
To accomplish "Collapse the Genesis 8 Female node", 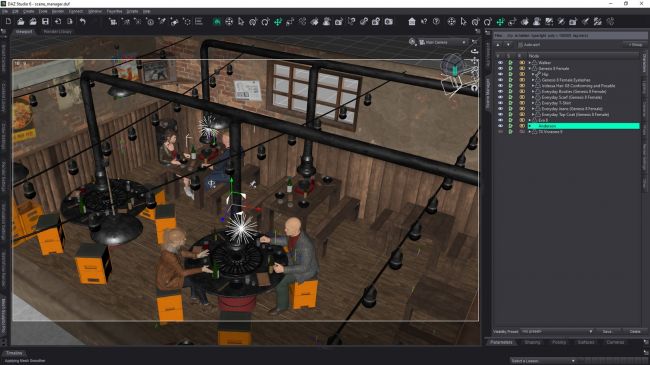I will [x=529, y=68].
